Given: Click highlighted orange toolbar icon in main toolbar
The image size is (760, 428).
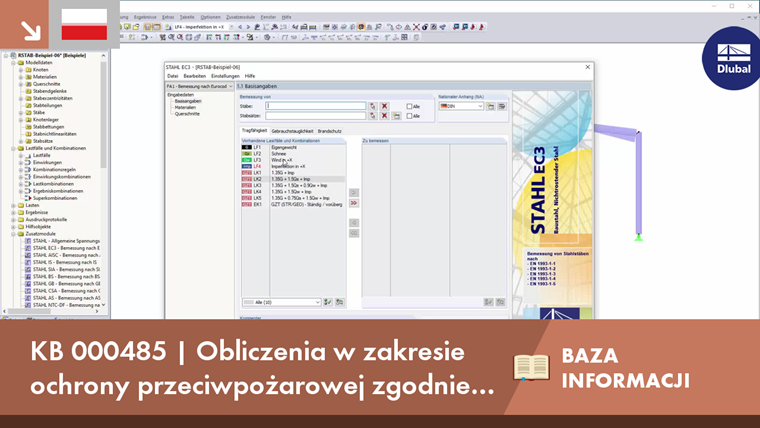Looking at the screenshot, I should pos(361,27).
